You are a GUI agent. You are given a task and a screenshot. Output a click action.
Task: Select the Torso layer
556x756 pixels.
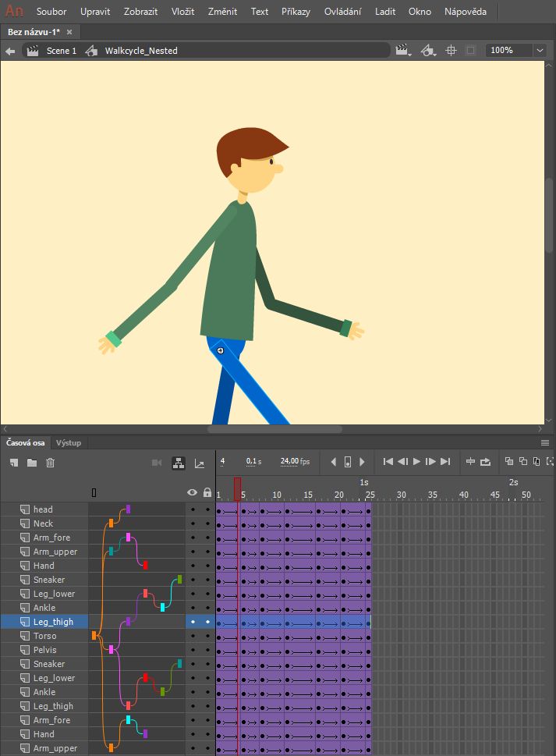44,636
